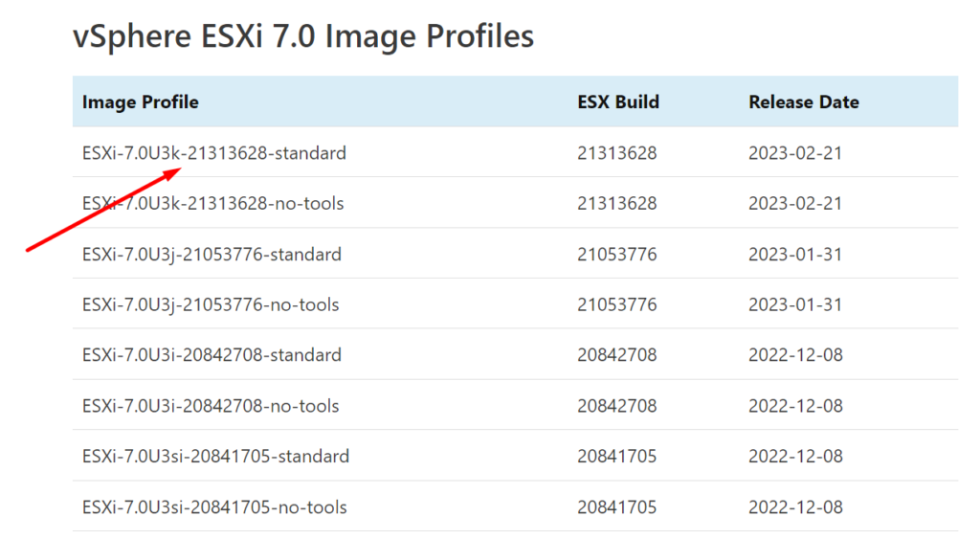Open the ESXi-7.0U3j-21053776-standard profile
This screenshot has width=980, height=539.
pyautogui.click(x=212, y=255)
